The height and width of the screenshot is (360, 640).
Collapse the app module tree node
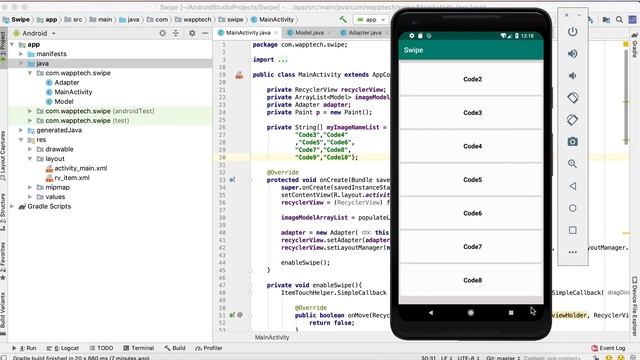[12, 44]
